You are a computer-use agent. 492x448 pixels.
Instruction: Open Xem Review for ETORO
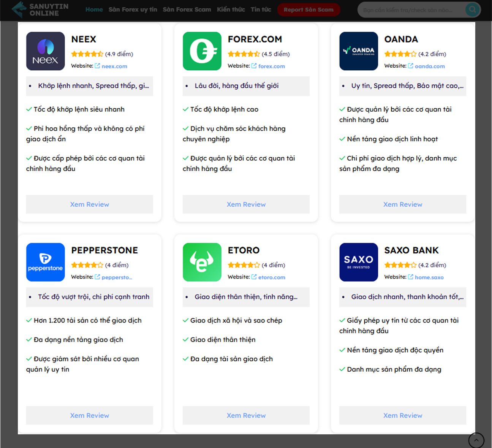[x=246, y=415]
